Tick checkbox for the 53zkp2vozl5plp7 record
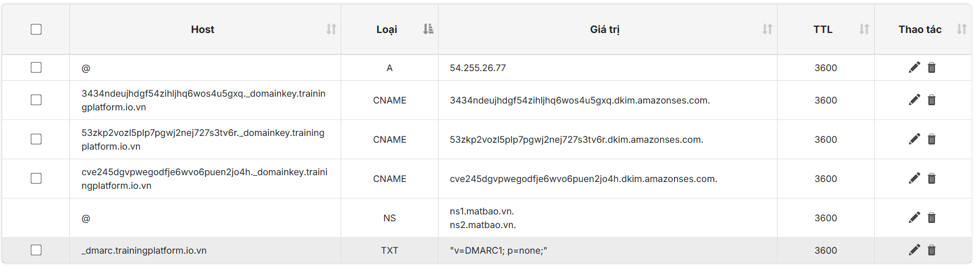 click(x=36, y=139)
